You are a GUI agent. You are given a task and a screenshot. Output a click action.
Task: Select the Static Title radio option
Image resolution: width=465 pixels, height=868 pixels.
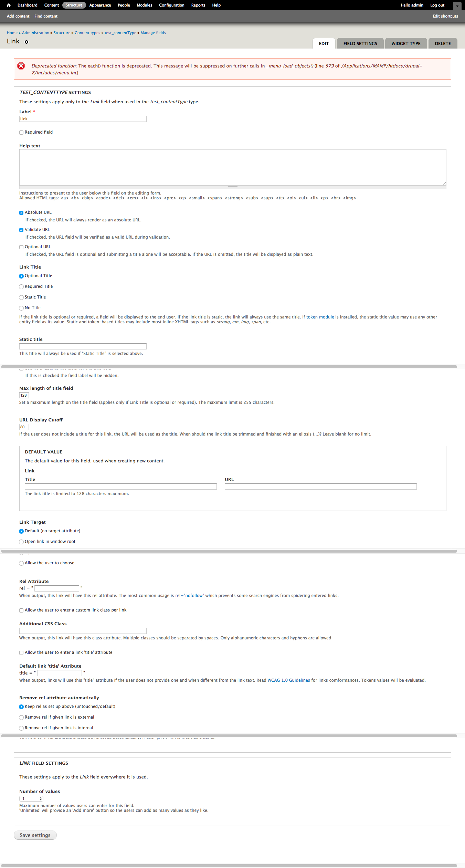(21, 297)
